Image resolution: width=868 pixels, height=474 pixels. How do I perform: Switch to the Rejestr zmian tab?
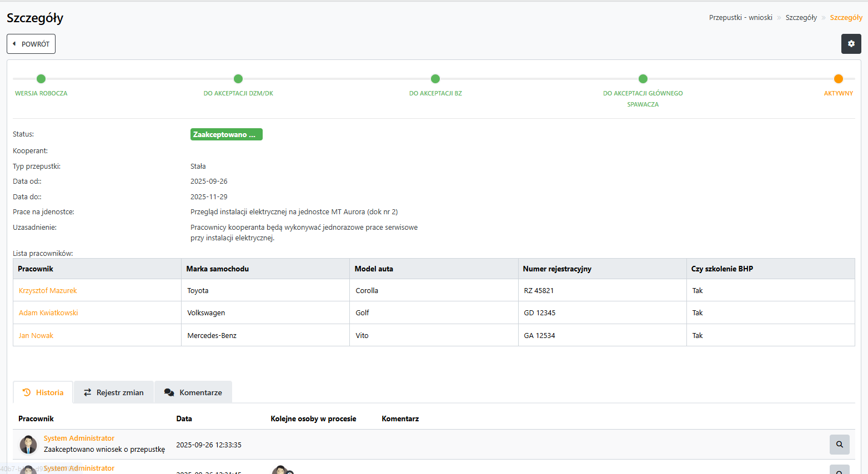tap(114, 392)
